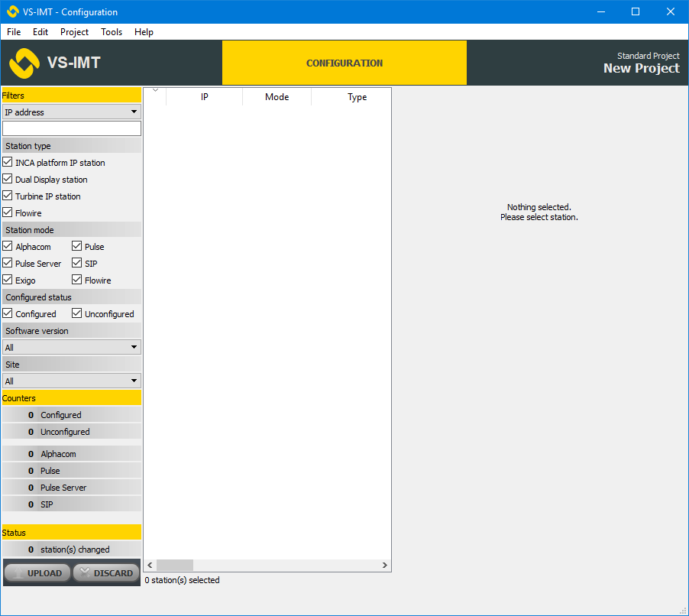Uncheck INCA platform IP station checkbox
The height and width of the screenshot is (616, 689).
click(8, 163)
